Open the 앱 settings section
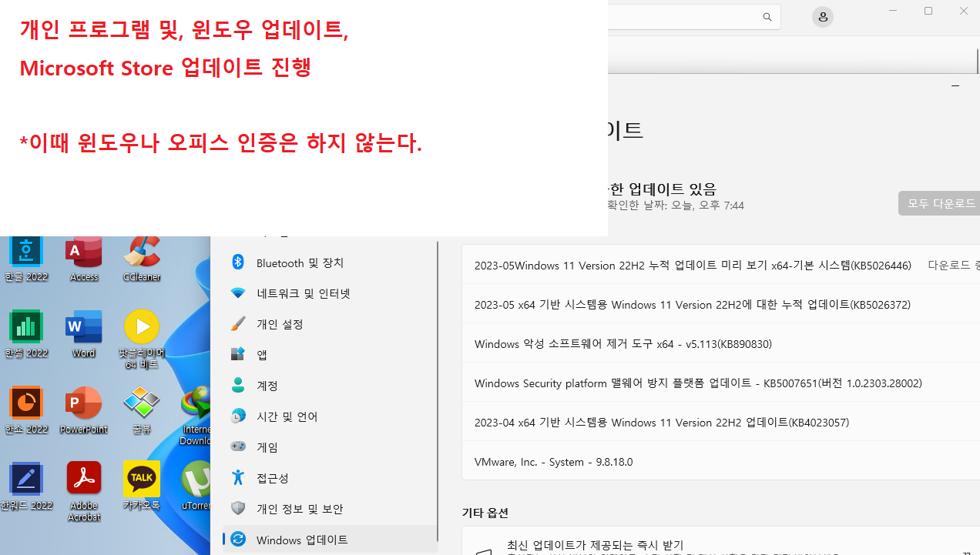Screen dimensions: 980x555 click(x=330, y=355)
